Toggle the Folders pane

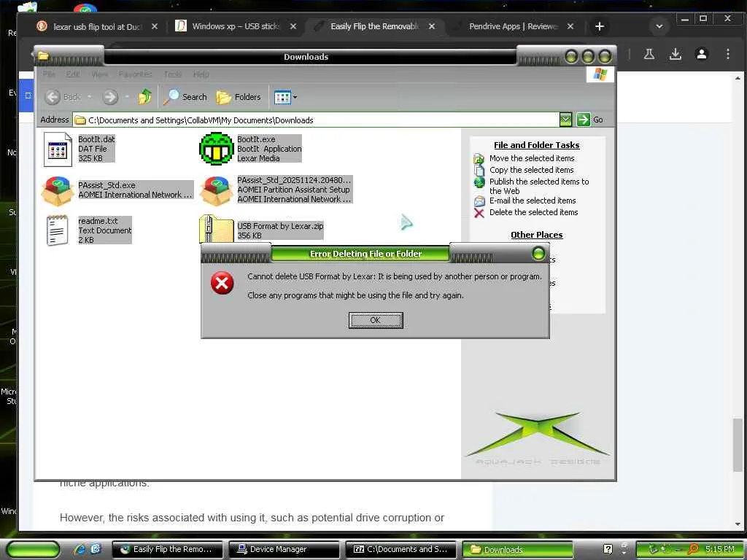(239, 97)
